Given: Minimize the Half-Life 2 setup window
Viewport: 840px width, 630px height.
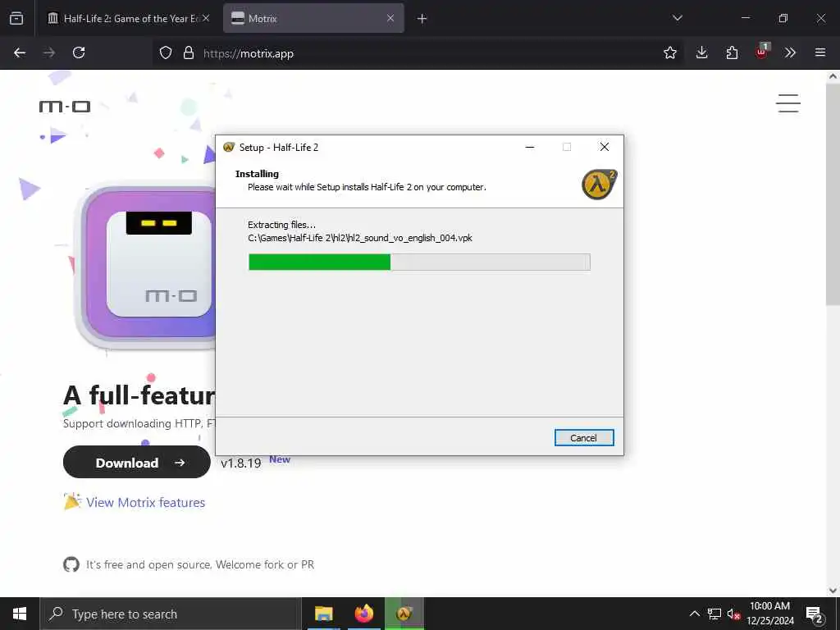Looking at the screenshot, I should (530, 148).
